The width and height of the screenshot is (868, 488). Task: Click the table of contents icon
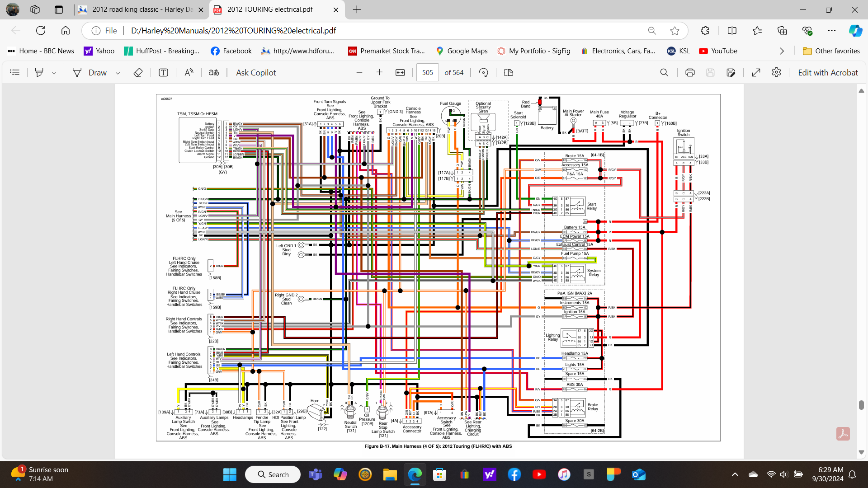[15, 72]
